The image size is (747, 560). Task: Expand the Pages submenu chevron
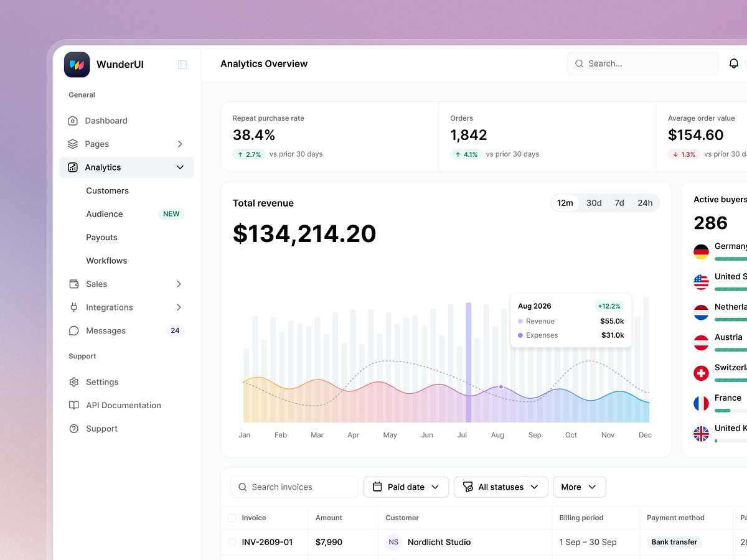pyautogui.click(x=180, y=144)
